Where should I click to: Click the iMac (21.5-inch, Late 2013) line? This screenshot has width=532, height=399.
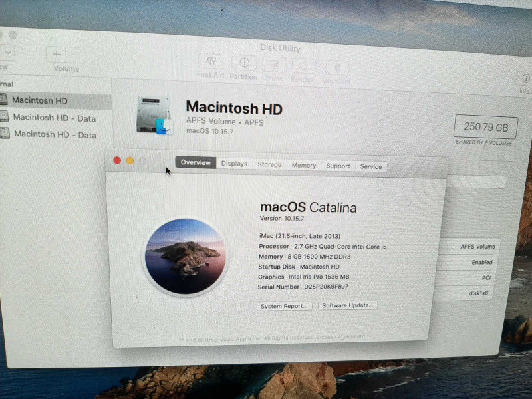click(300, 236)
